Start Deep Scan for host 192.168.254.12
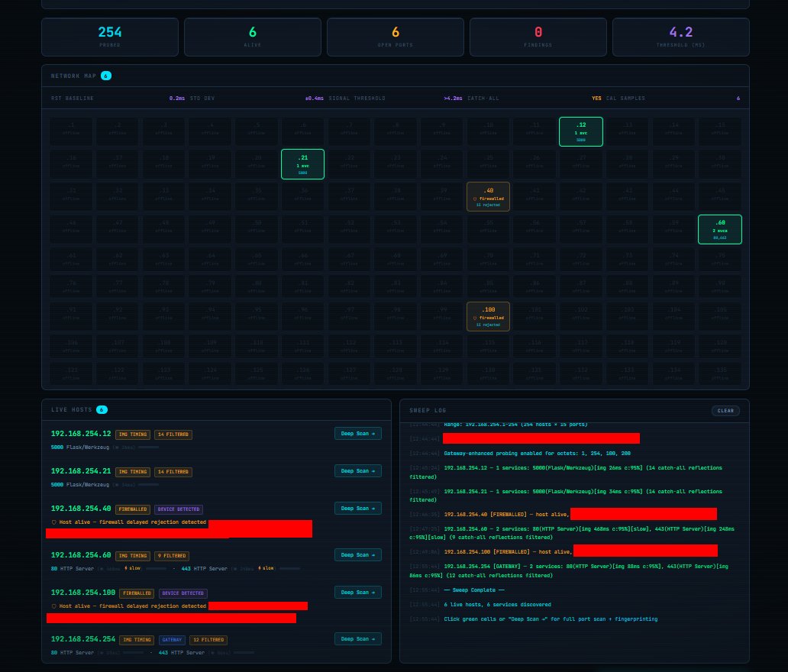The image size is (788, 672). (x=358, y=433)
